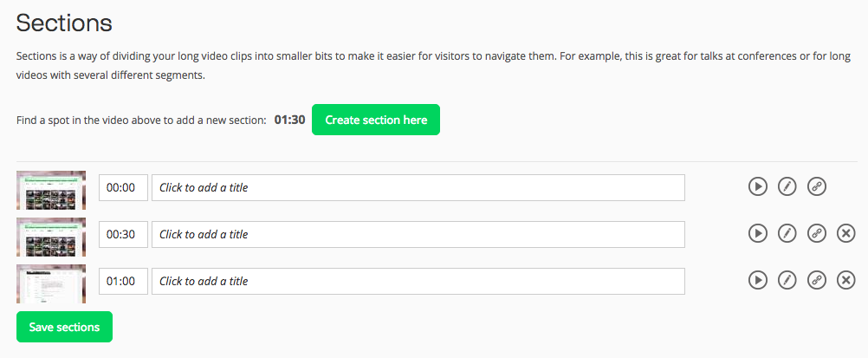Save sections with the green button
The image size is (868, 358).
[64, 327]
